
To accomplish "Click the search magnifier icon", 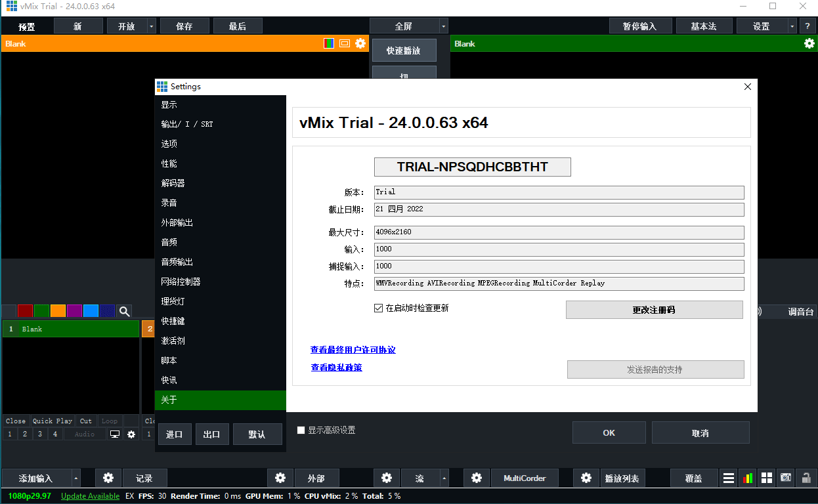I will click(124, 311).
